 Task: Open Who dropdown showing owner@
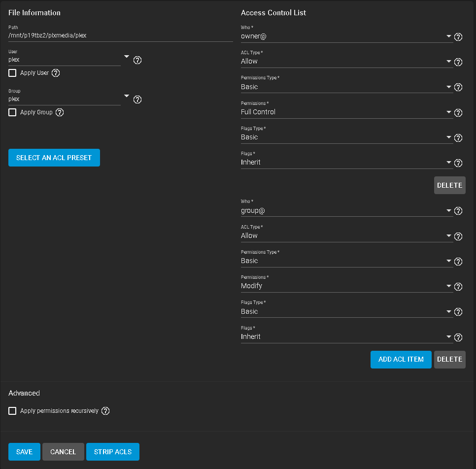(x=347, y=36)
